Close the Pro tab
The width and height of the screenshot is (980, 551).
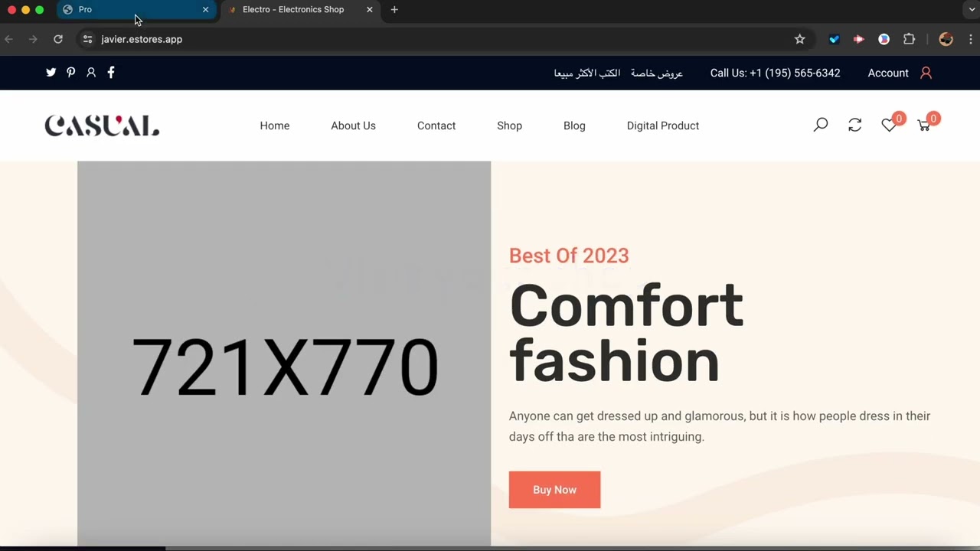[x=205, y=10]
